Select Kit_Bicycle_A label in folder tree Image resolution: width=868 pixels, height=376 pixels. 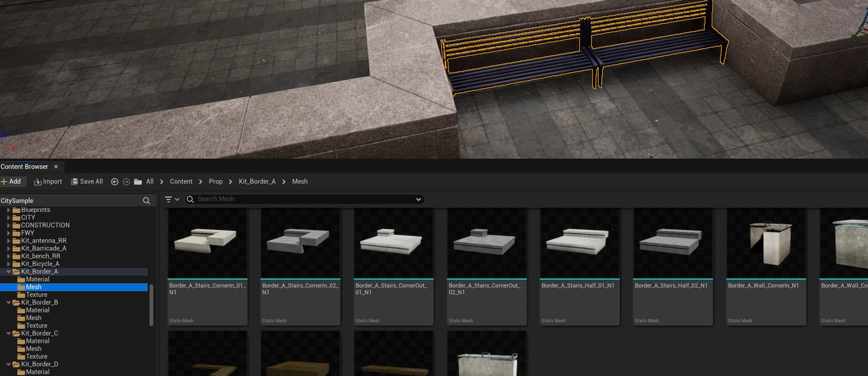[40, 264]
